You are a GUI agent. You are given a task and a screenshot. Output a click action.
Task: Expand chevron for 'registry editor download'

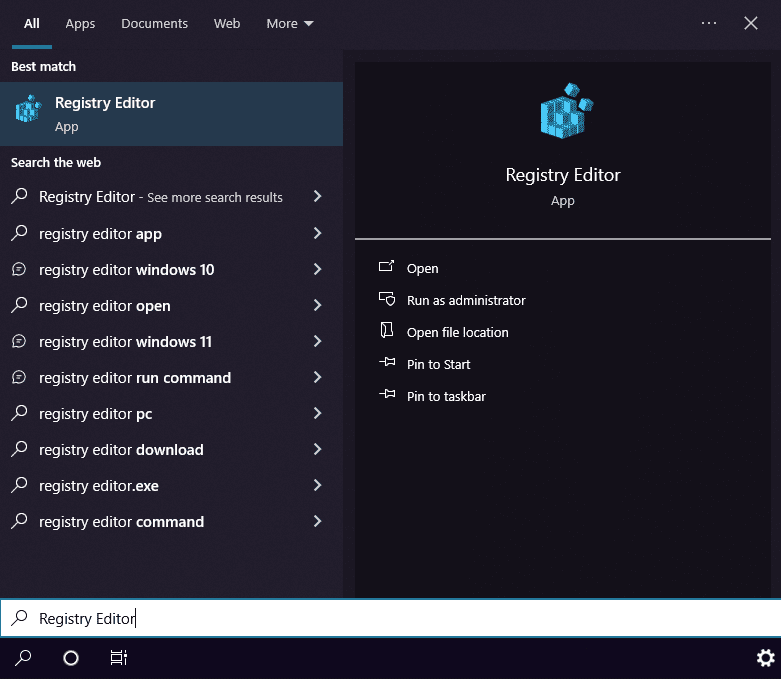coord(318,449)
